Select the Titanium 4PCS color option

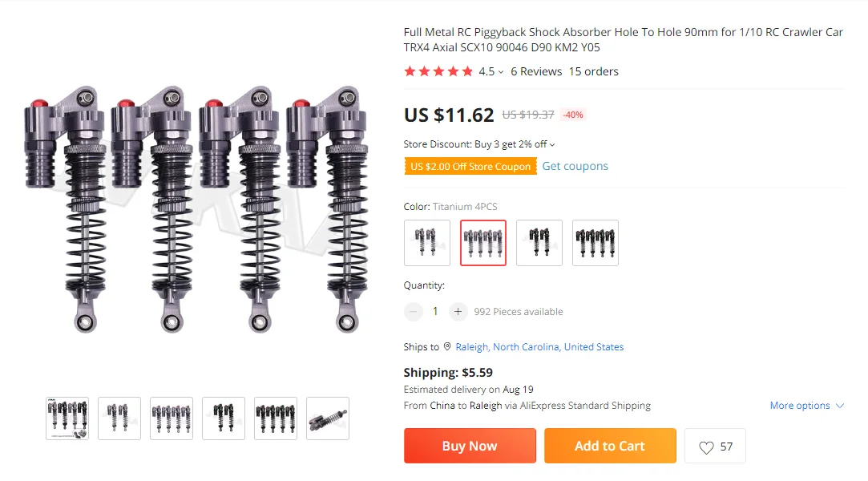pos(483,243)
